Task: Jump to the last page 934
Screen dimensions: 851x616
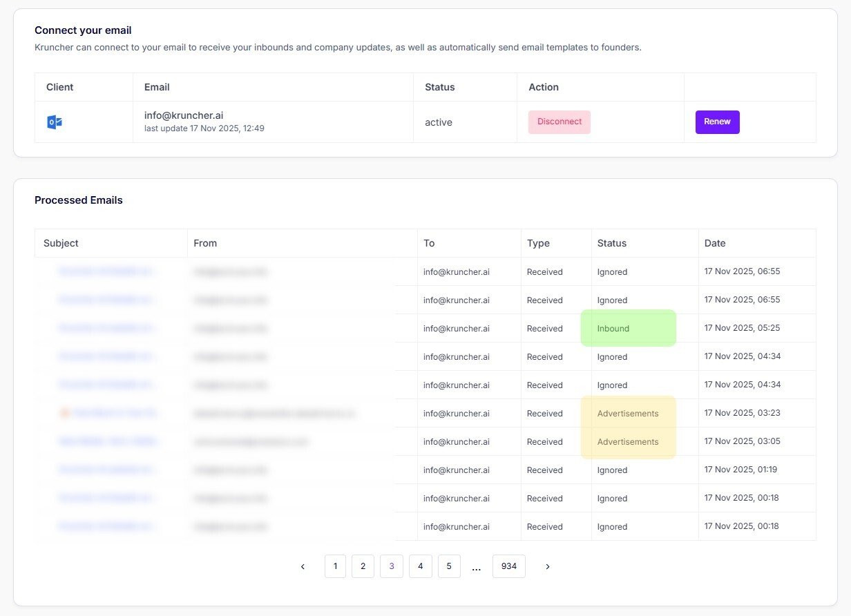Action: click(x=508, y=566)
